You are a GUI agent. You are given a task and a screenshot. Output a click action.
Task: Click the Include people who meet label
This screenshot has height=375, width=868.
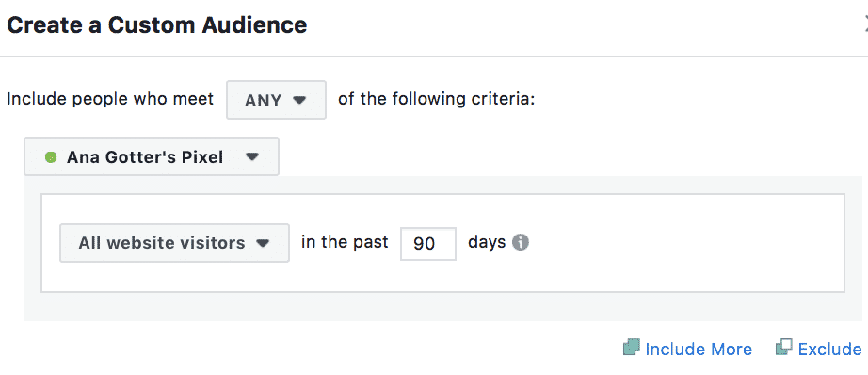click(109, 100)
